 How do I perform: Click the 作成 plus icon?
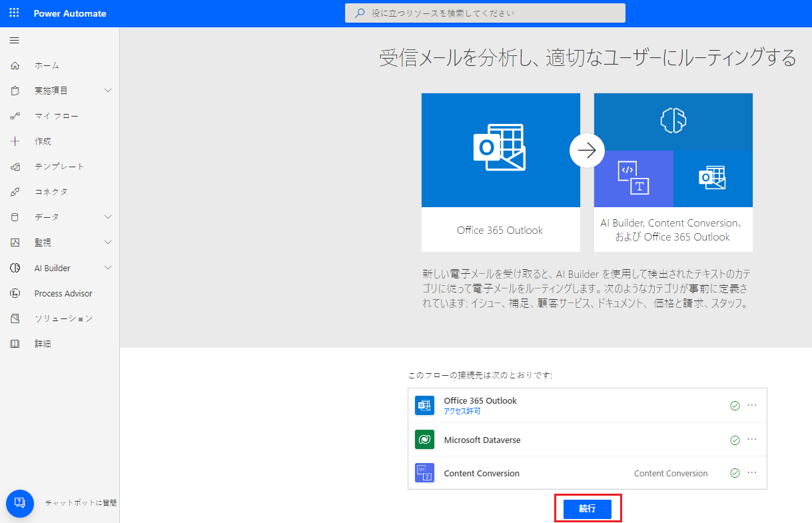pyautogui.click(x=15, y=141)
